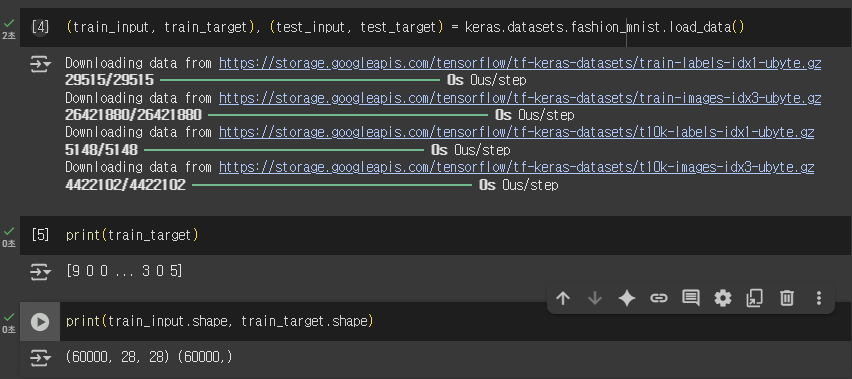852x379 pixels.
Task: Copy link to cell icon
Action: coord(659,298)
